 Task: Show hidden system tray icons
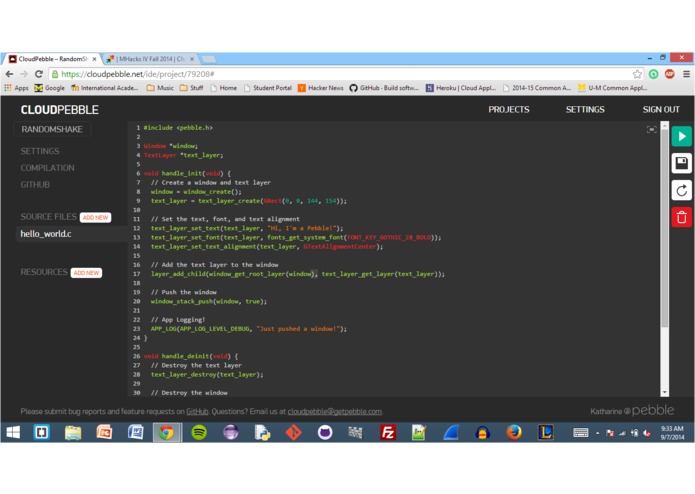tap(597, 433)
